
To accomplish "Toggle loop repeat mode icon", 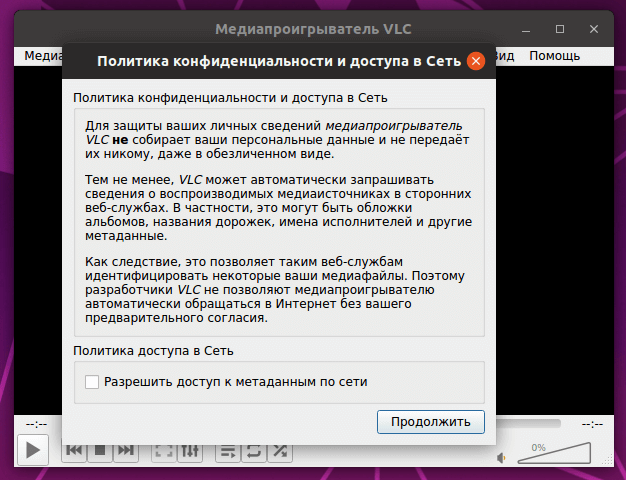I will pyautogui.click(x=254, y=451).
